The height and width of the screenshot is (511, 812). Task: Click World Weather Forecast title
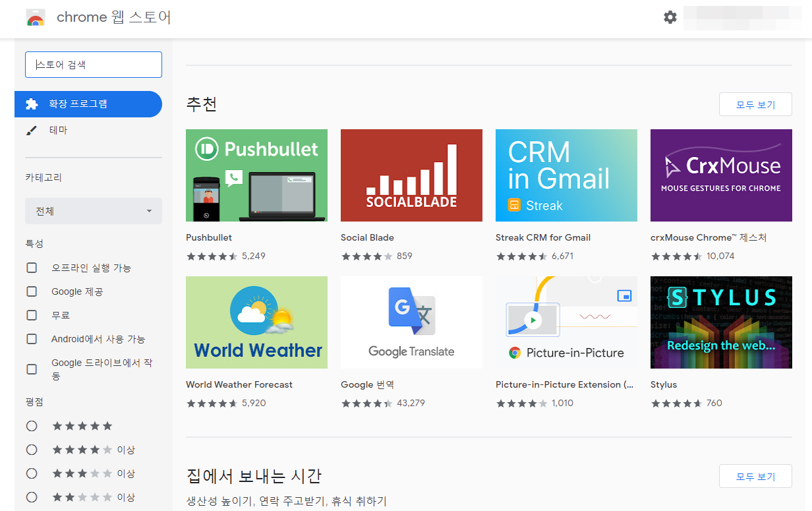coord(239,384)
